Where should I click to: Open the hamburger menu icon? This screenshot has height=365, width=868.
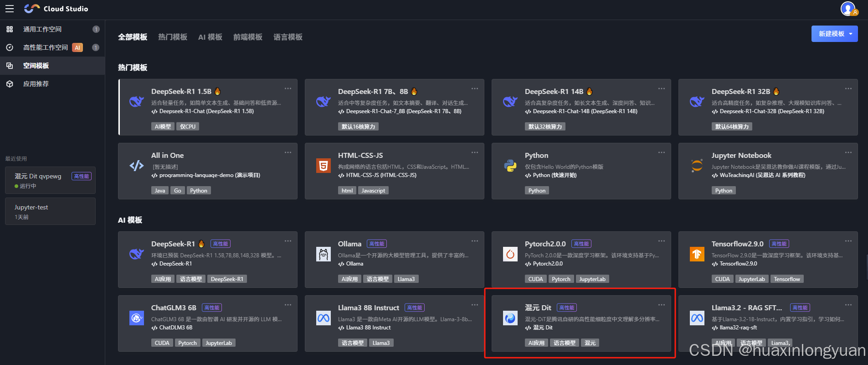coord(10,9)
